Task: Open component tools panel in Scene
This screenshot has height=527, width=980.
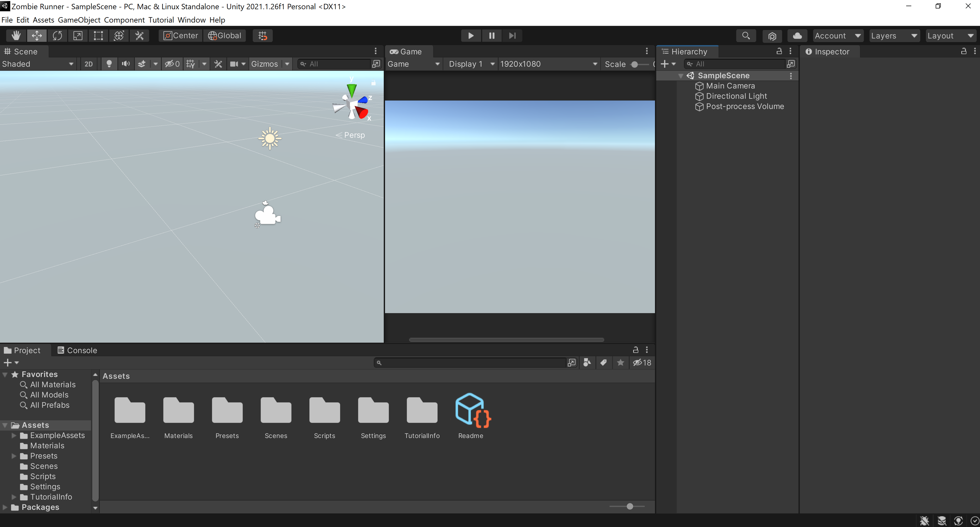Action: click(x=218, y=64)
